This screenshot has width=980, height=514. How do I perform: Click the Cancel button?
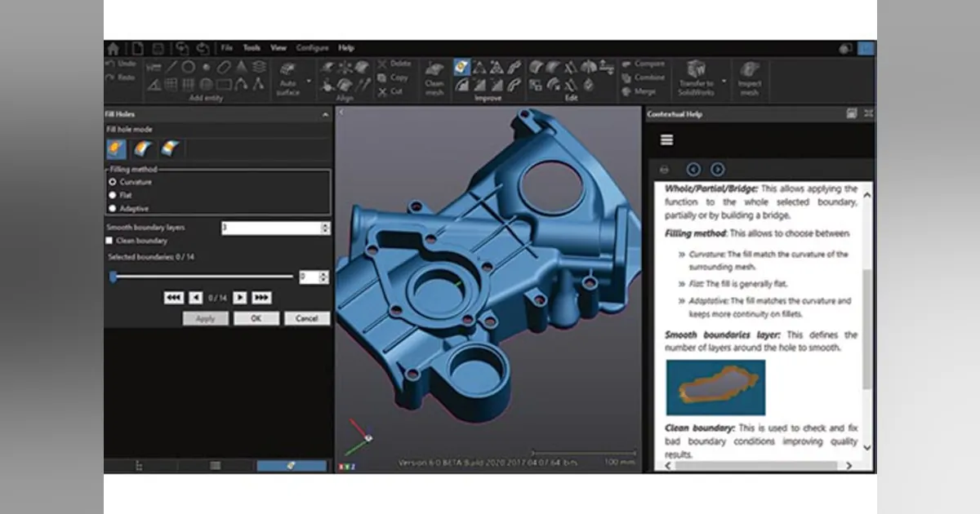click(307, 318)
